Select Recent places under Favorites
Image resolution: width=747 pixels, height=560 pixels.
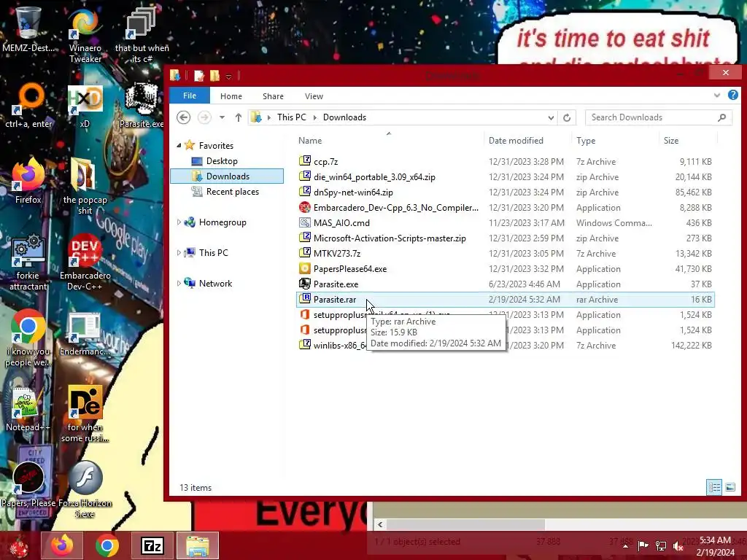[x=225, y=192]
